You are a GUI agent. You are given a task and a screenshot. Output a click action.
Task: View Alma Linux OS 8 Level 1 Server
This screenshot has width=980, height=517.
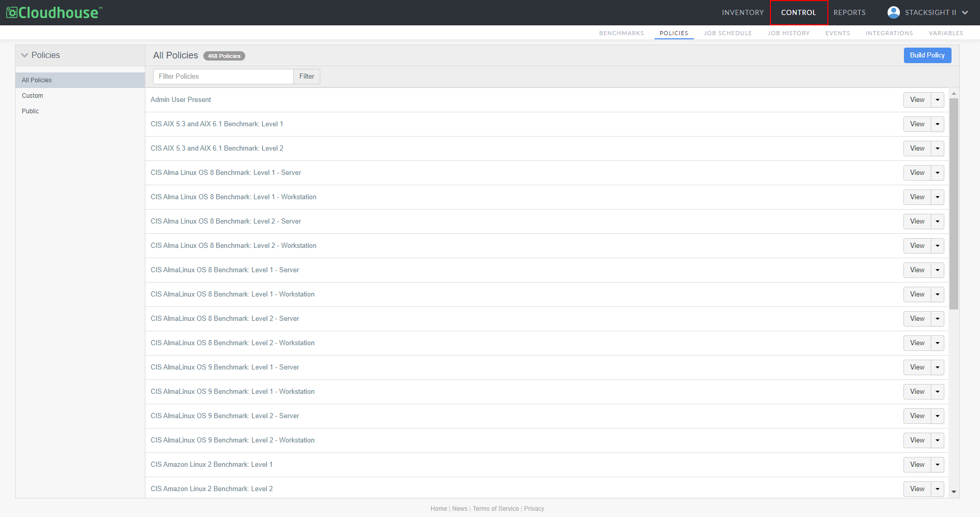[917, 173]
